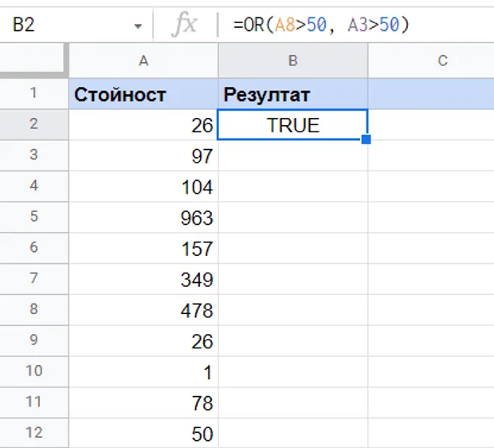
Task: Select cell A9 with value 26
Action: 143,341
